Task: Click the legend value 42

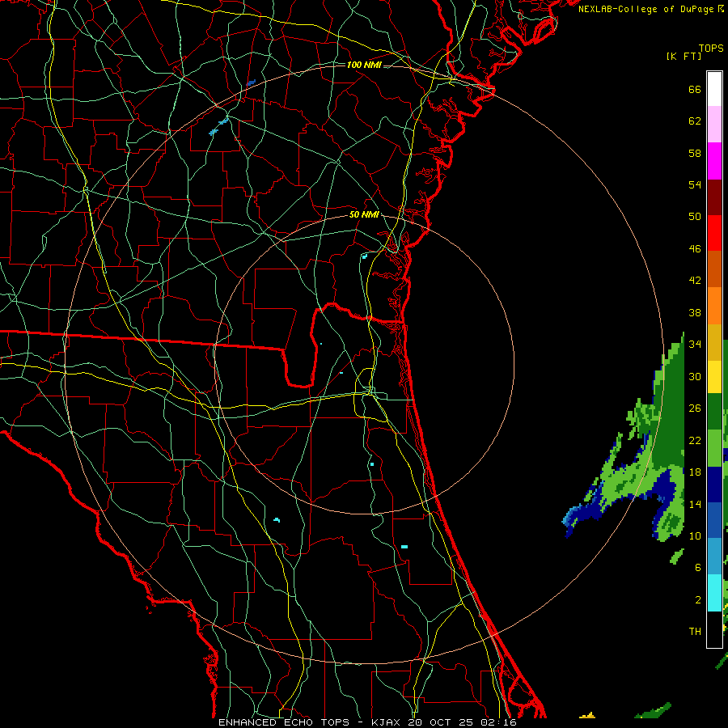Action: [x=695, y=281]
